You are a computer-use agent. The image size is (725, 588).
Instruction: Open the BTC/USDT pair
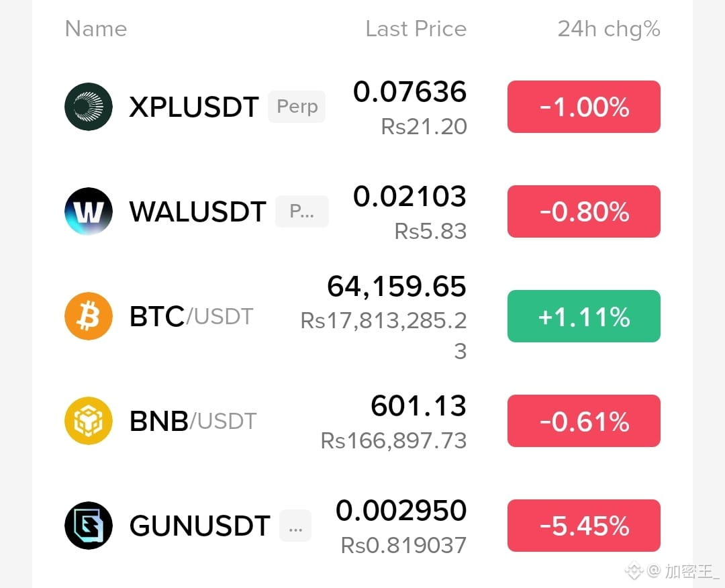(x=191, y=317)
